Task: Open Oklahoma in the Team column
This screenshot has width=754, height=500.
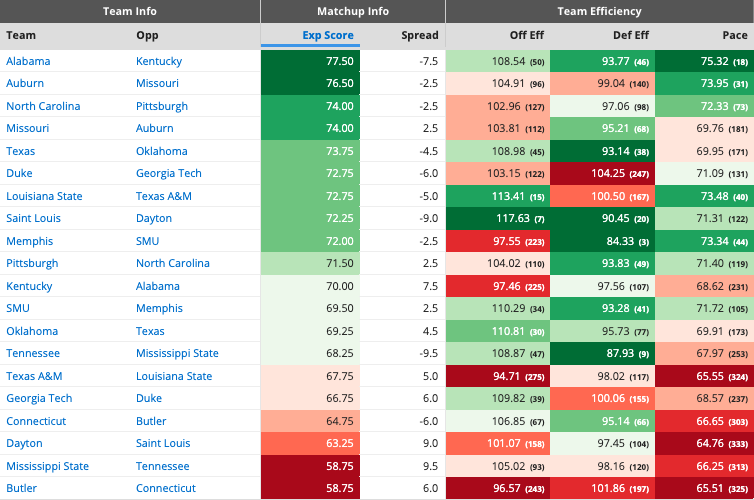Action: [32, 331]
